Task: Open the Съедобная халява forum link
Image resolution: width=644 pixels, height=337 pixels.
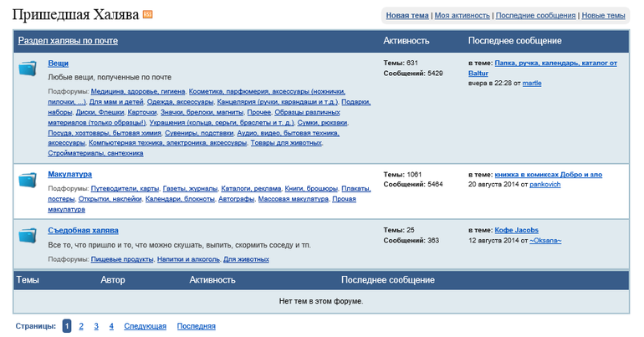Action: [x=83, y=230]
